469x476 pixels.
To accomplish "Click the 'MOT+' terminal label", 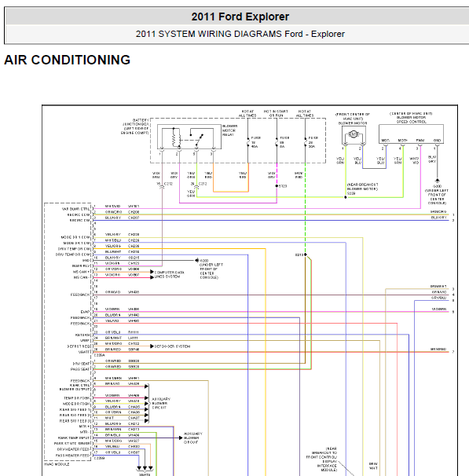I will (x=402, y=141).
